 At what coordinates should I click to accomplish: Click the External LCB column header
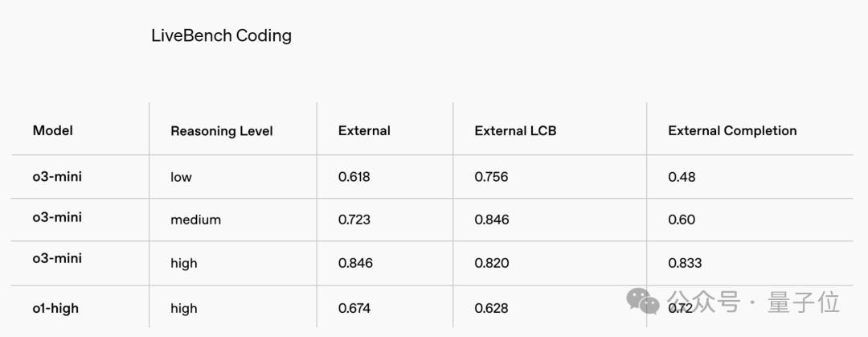(x=515, y=130)
